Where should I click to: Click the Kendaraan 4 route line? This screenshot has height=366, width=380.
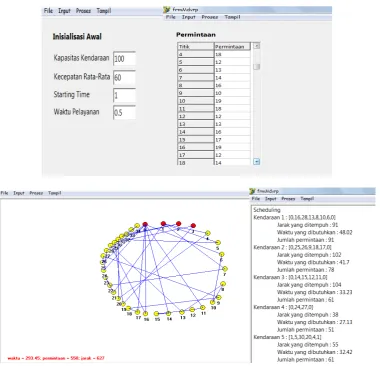point(283,307)
